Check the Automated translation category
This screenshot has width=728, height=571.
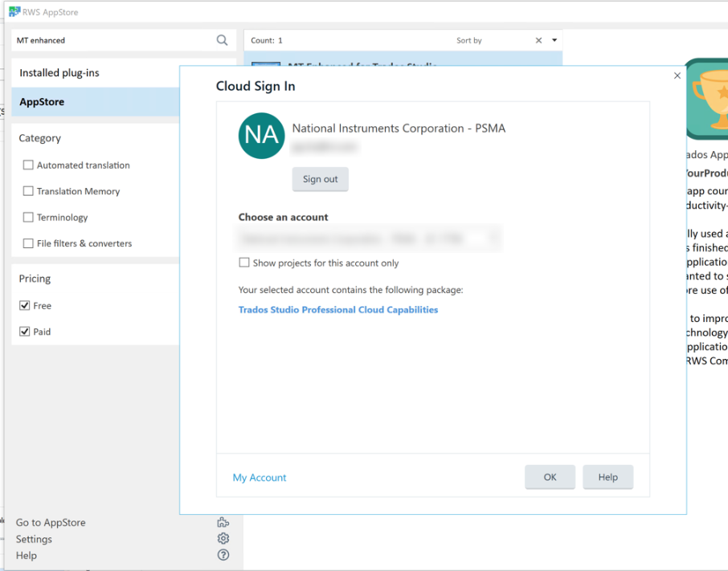(28, 165)
